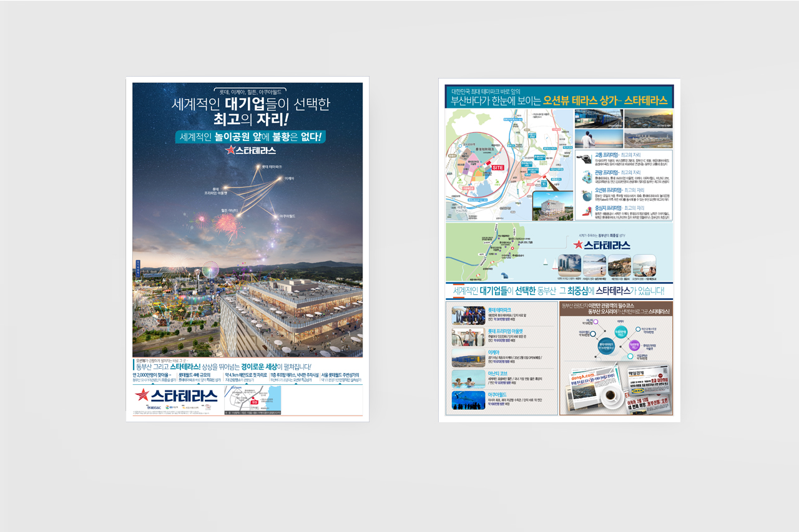The width and height of the screenshot is (799, 532).
Task: Click the 이케아 star point label
Action: pyautogui.click(x=289, y=178)
